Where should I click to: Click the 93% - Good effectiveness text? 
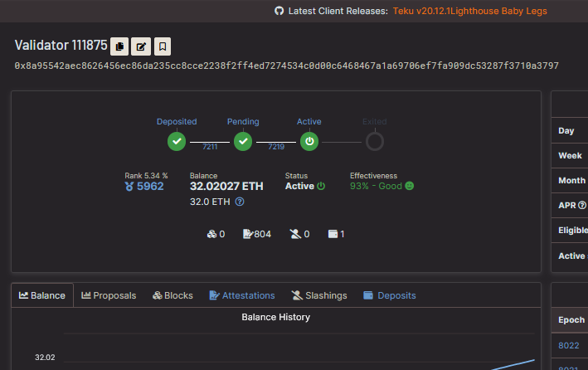click(x=376, y=186)
